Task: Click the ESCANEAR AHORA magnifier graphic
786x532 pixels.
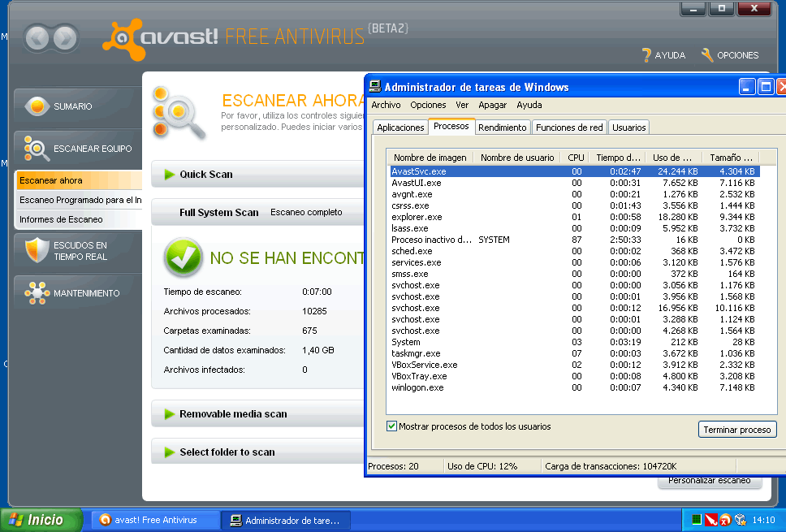Action: (x=179, y=114)
